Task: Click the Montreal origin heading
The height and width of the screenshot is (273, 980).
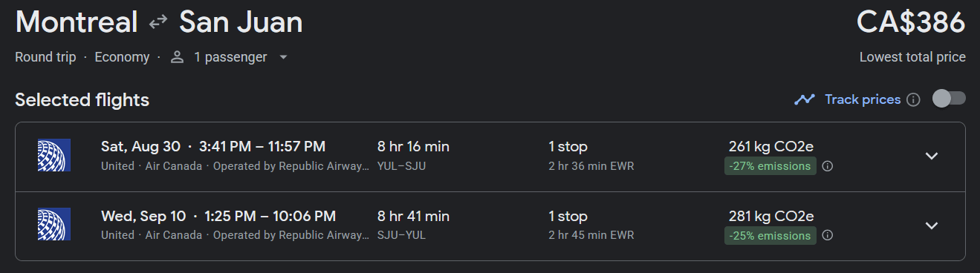Action: click(77, 22)
